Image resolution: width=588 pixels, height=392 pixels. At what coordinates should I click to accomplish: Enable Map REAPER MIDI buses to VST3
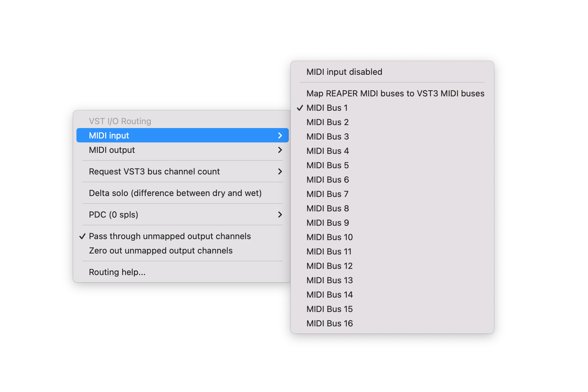(x=395, y=93)
